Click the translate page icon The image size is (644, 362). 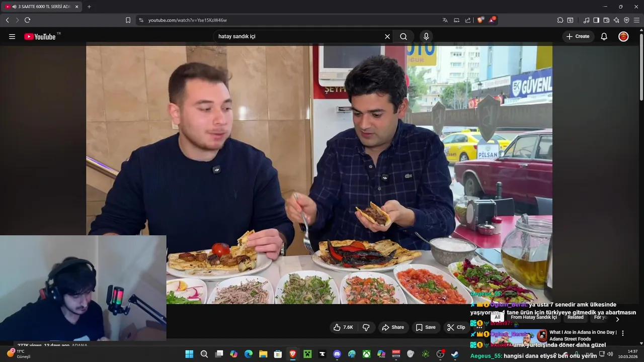[x=445, y=20]
